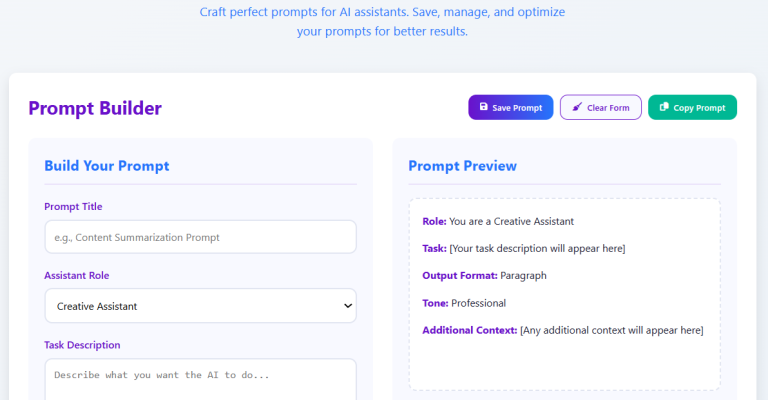
Task: Click the Prompt Title label
Action: (x=73, y=207)
